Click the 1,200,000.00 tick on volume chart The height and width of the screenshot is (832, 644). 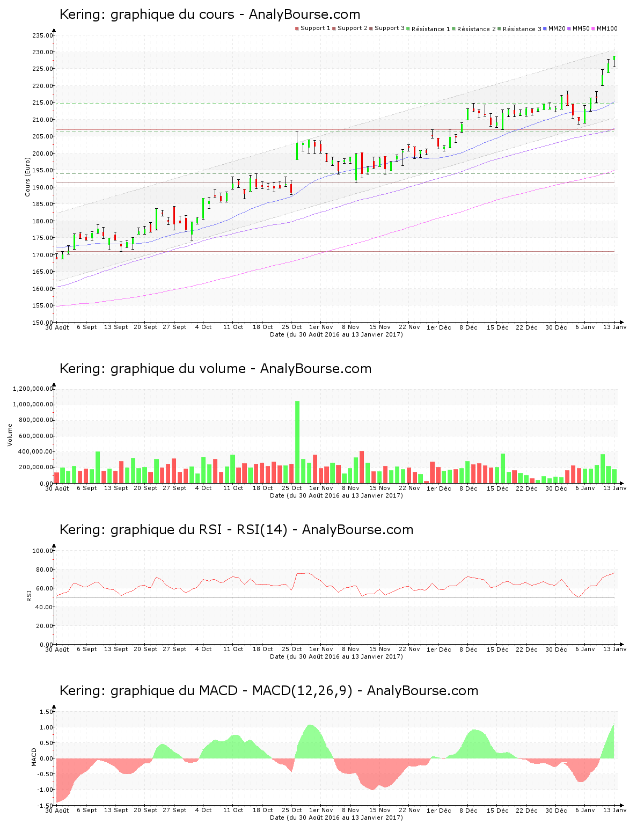coord(32,389)
